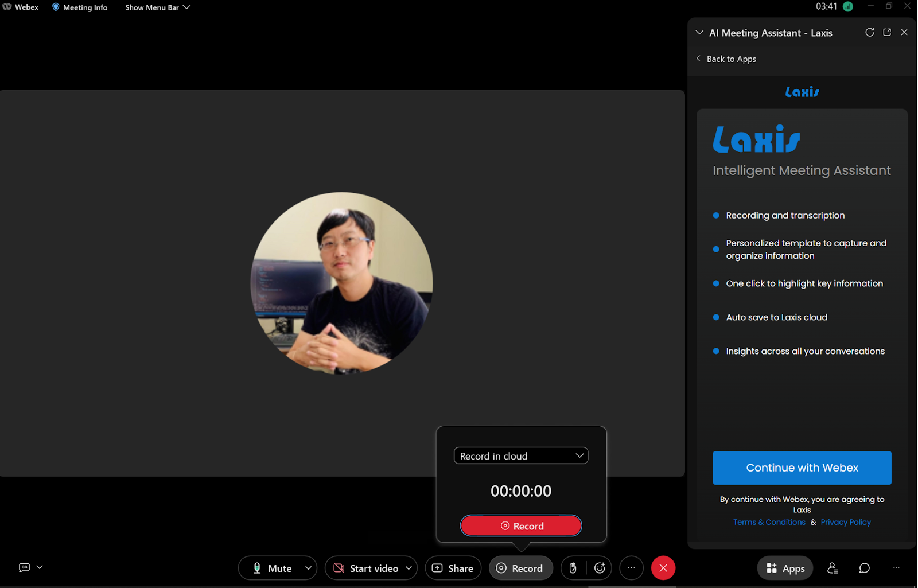Click the 00:00:00 recording timer
The height and width of the screenshot is (588, 918).
pos(521,491)
